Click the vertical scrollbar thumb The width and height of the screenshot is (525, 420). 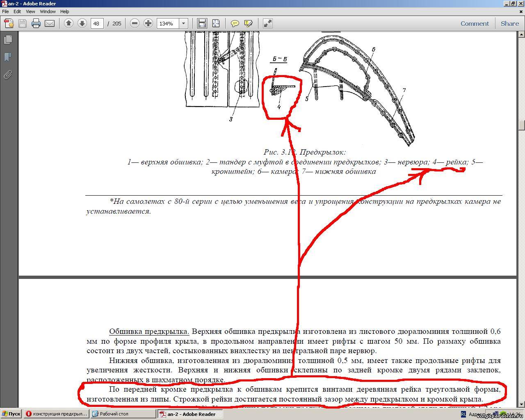coord(521,125)
